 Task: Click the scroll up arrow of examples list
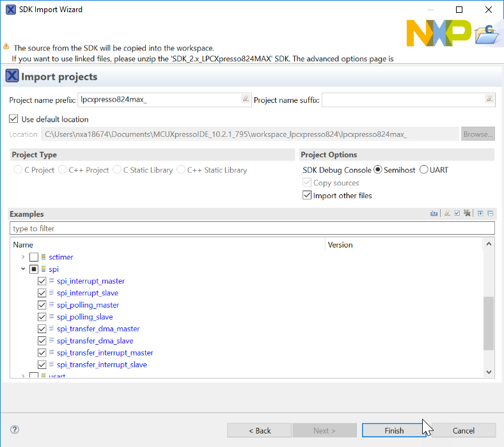[489, 244]
